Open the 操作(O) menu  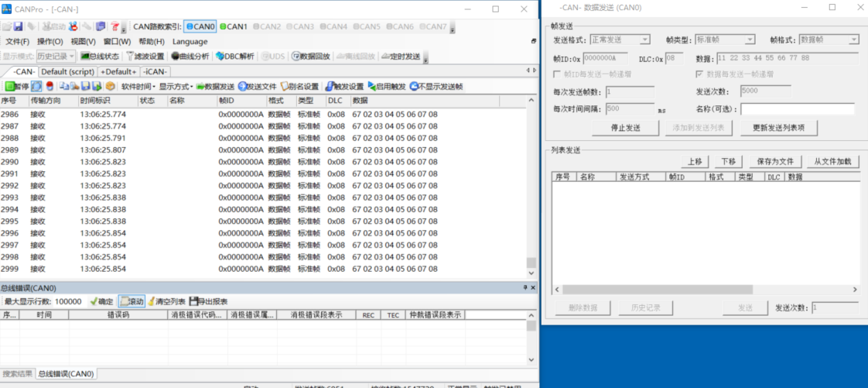click(x=50, y=41)
